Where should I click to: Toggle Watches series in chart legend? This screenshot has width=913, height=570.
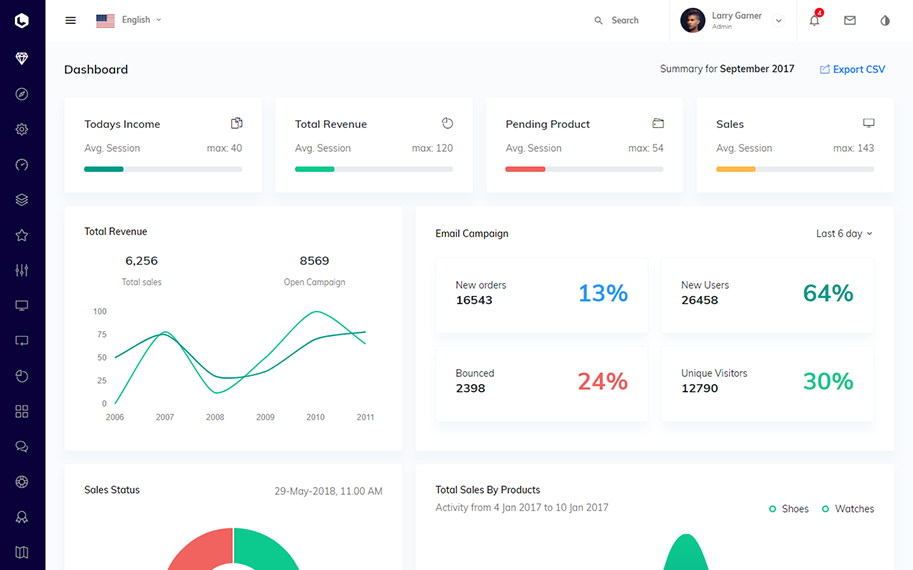click(x=847, y=509)
